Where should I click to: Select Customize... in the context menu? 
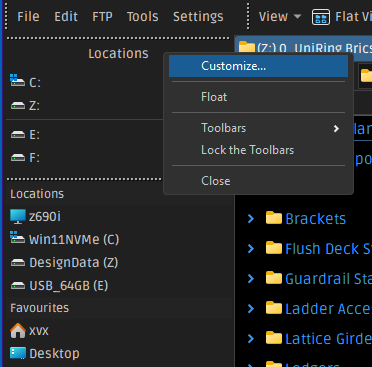pos(258,66)
